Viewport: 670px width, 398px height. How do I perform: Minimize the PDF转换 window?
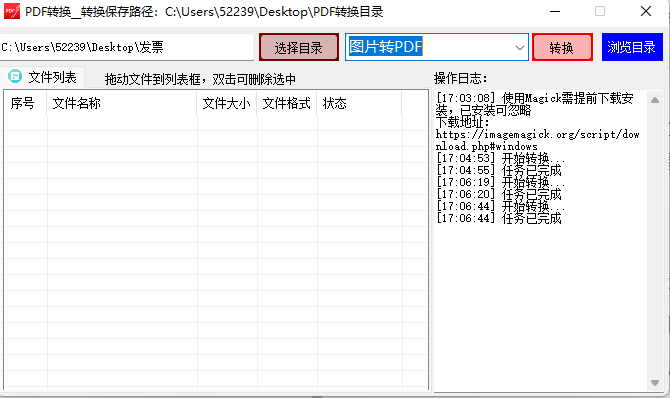(x=555, y=12)
